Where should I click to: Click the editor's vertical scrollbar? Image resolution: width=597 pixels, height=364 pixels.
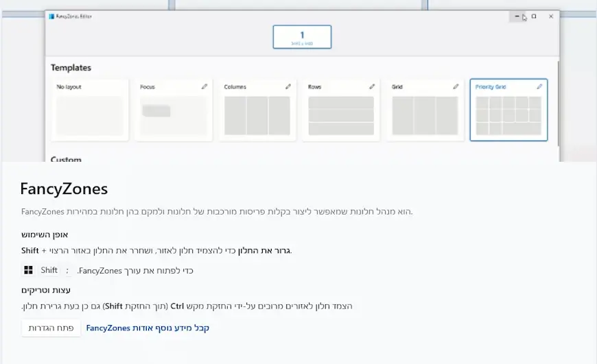coord(558,103)
